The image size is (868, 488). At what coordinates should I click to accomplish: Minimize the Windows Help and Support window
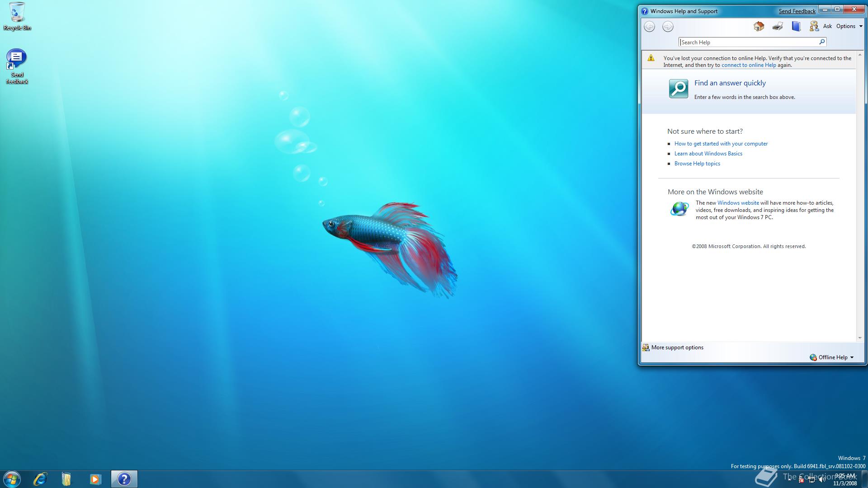[x=825, y=9]
